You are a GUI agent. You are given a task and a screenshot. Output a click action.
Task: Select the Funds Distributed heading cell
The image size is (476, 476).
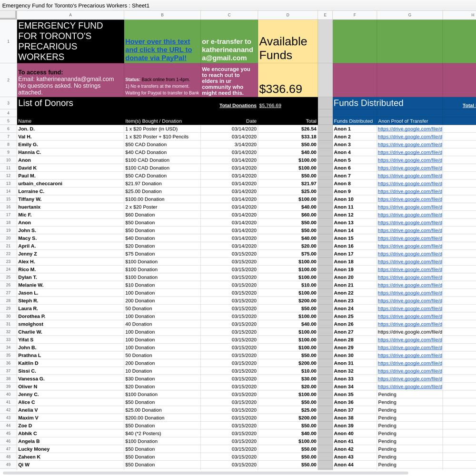[x=368, y=103]
